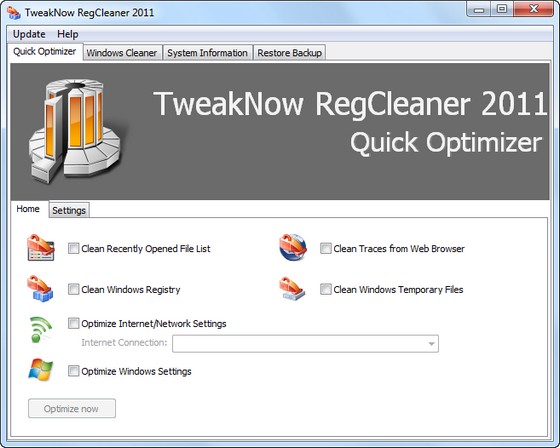The image size is (560, 448).
Task: Click the Windows Temporary Files cleaner icon
Action: 292,289
